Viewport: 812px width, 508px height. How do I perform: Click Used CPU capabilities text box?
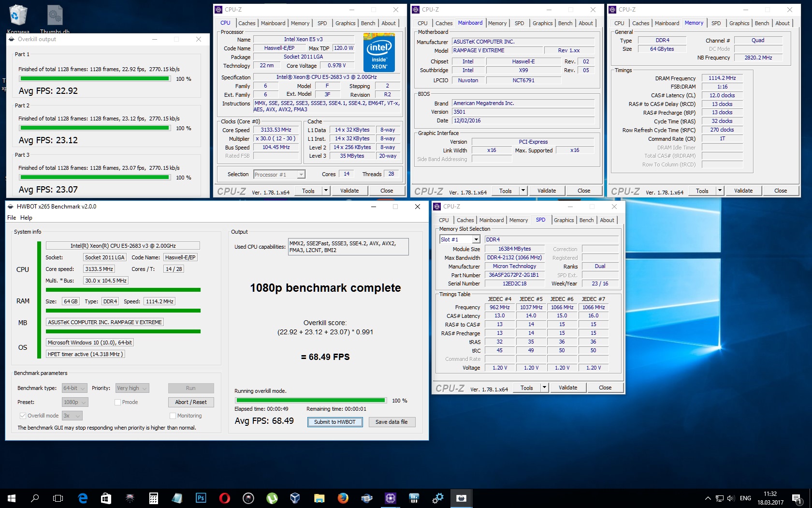(x=348, y=247)
